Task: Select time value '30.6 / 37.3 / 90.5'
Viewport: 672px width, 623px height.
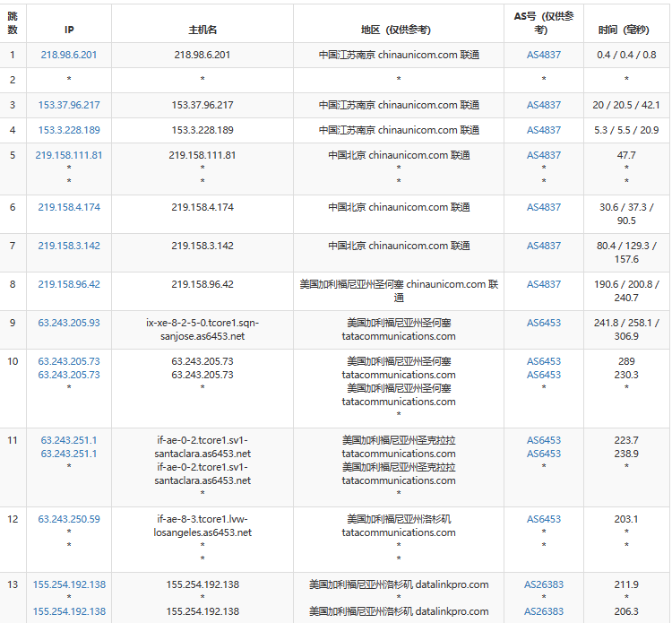Action: click(626, 214)
